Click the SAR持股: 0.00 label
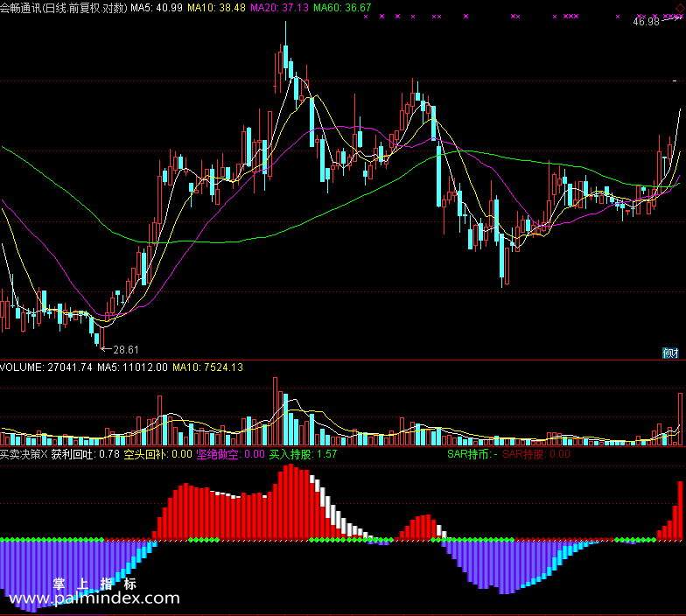686x616 pixels. click(x=535, y=454)
